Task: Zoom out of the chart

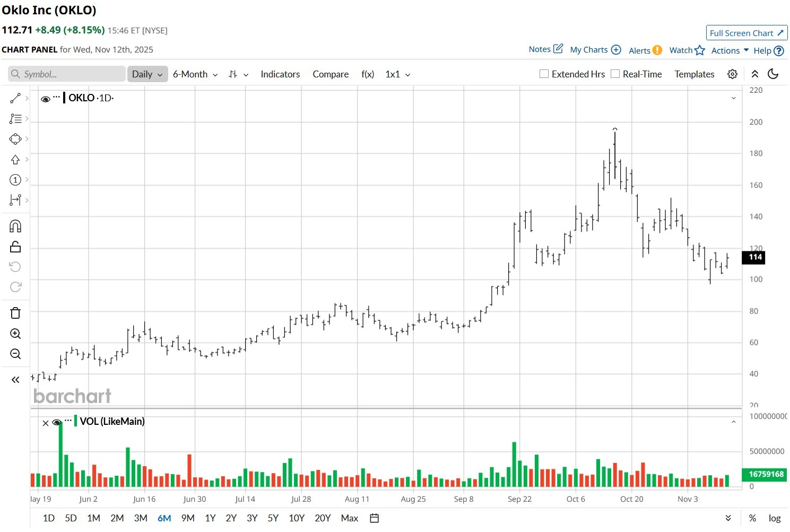Action: click(15, 354)
